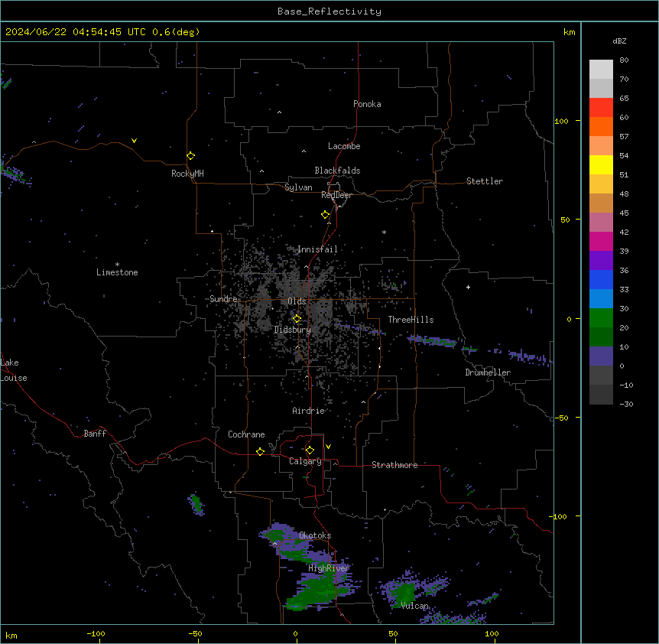Click the Banff label
The height and width of the screenshot is (644, 659).
tap(95, 434)
